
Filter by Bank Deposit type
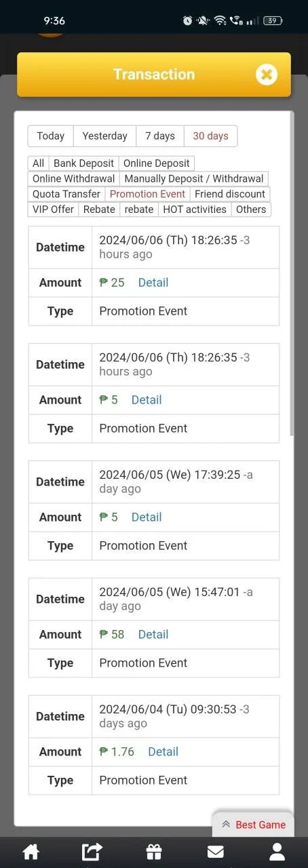[x=84, y=163]
